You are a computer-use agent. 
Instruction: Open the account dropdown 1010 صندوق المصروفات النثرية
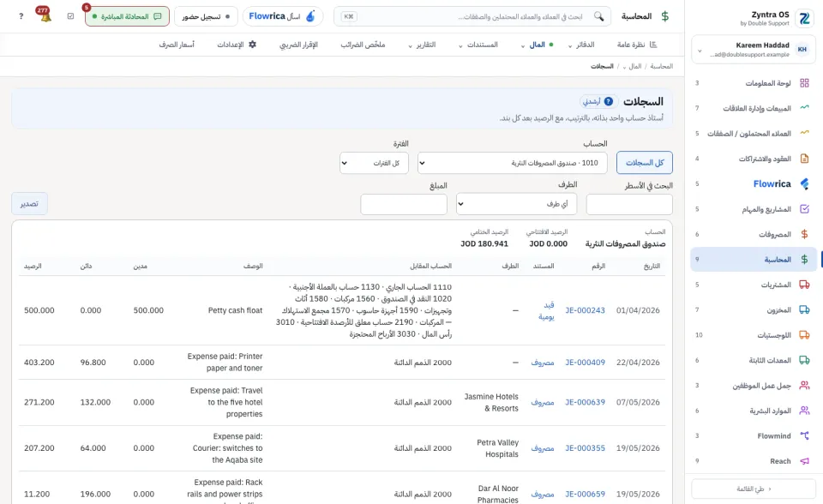[x=513, y=163]
